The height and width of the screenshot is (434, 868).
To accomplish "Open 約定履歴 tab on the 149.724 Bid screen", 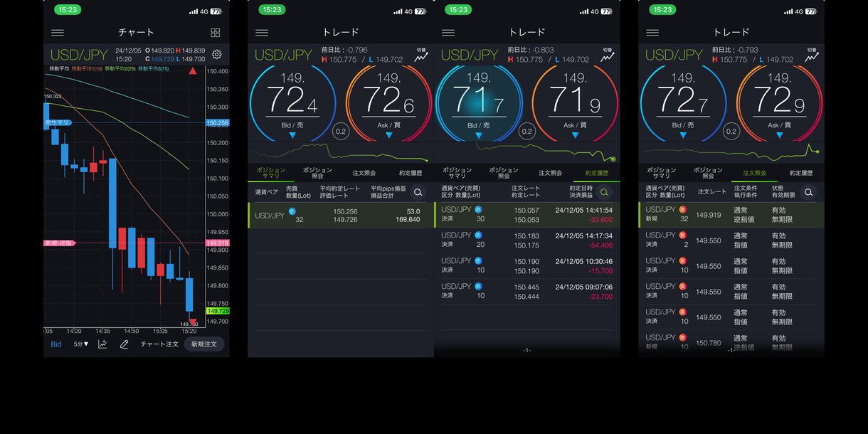I will point(411,173).
